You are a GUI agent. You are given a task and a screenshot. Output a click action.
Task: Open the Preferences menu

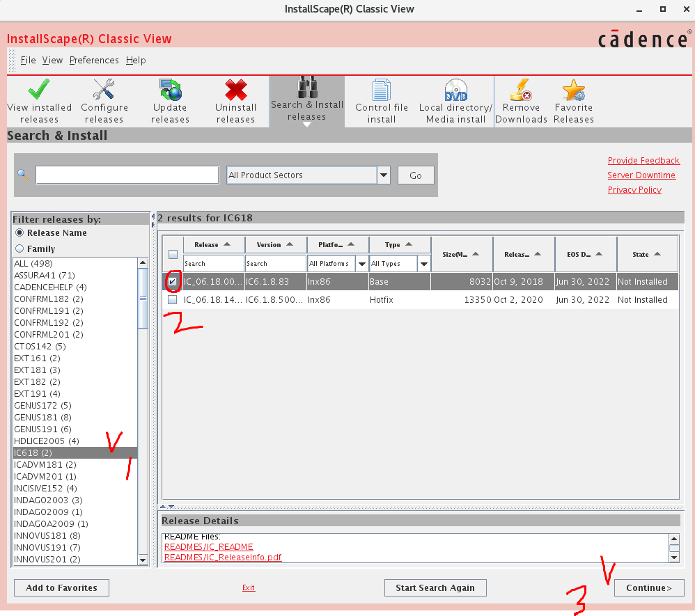pyautogui.click(x=94, y=60)
